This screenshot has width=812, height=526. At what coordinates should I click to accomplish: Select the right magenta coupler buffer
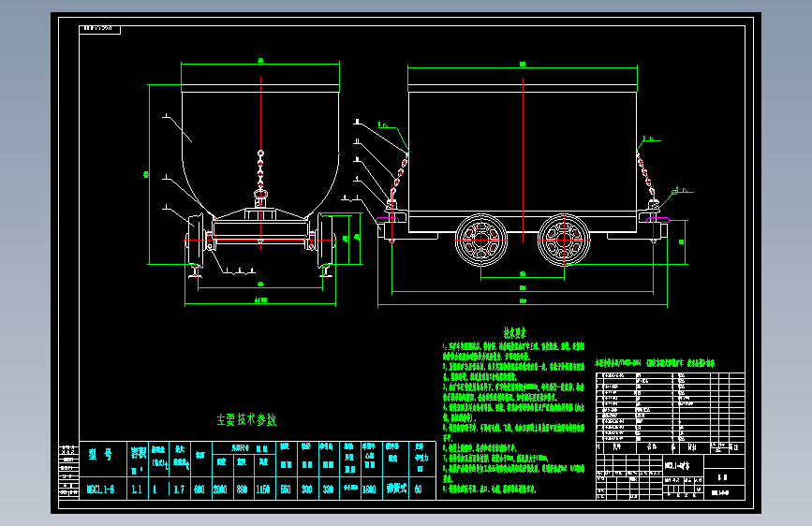click(x=657, y=220)
